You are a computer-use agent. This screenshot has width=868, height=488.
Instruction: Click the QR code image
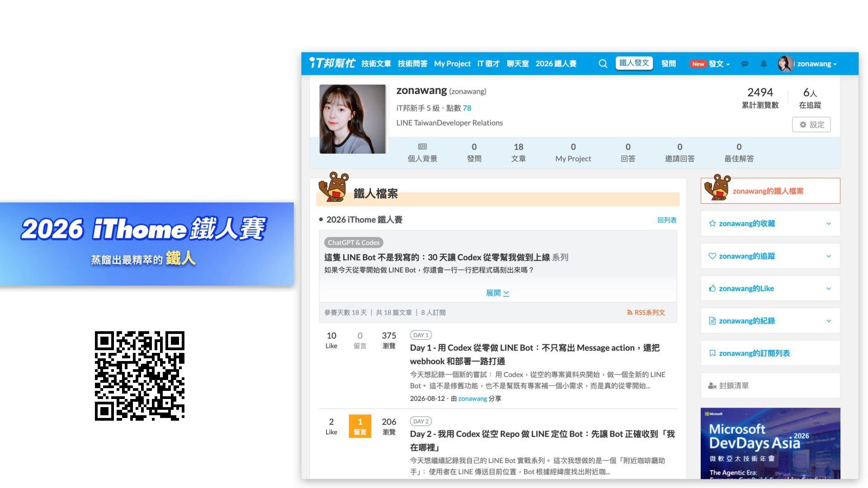pos(140,376)
